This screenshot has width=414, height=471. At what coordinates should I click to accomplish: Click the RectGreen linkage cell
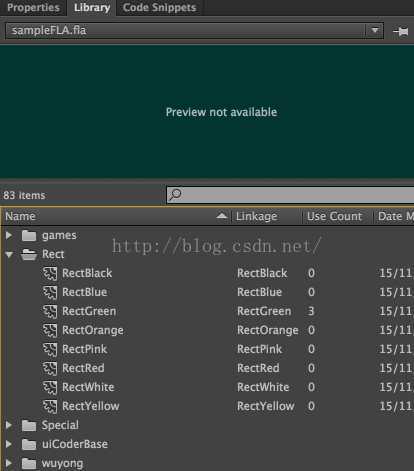264,311
